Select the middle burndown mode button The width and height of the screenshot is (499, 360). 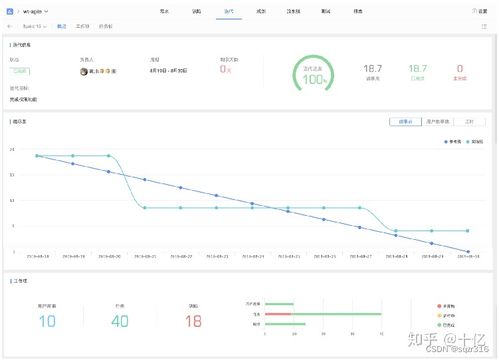[x=438, y=122]
